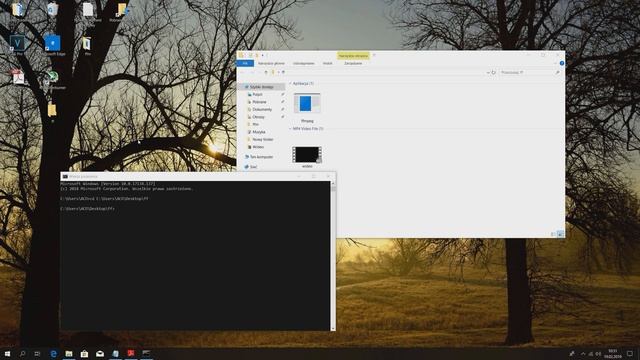640x360 pixels.
Task: Open Wideo in the navigation pane
Action: (x=258, y=147)
